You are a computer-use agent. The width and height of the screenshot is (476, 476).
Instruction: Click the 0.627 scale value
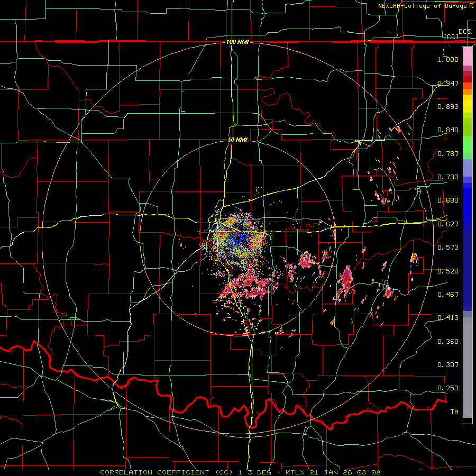448,224
